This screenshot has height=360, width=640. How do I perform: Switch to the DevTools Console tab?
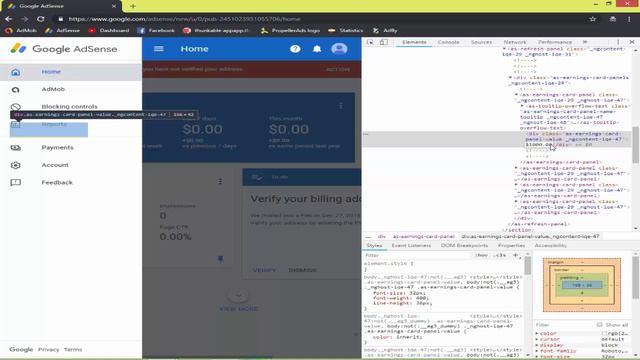point(449,42)
